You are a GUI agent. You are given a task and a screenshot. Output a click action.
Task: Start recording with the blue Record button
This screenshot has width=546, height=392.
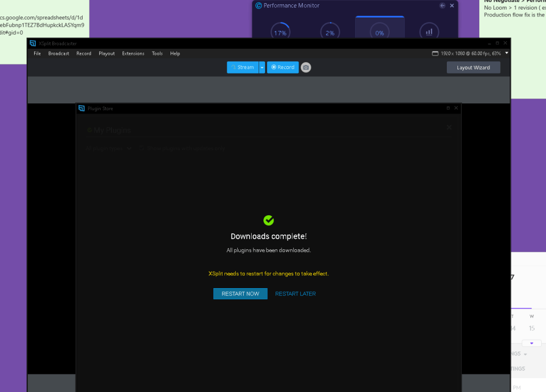point(283,68)
